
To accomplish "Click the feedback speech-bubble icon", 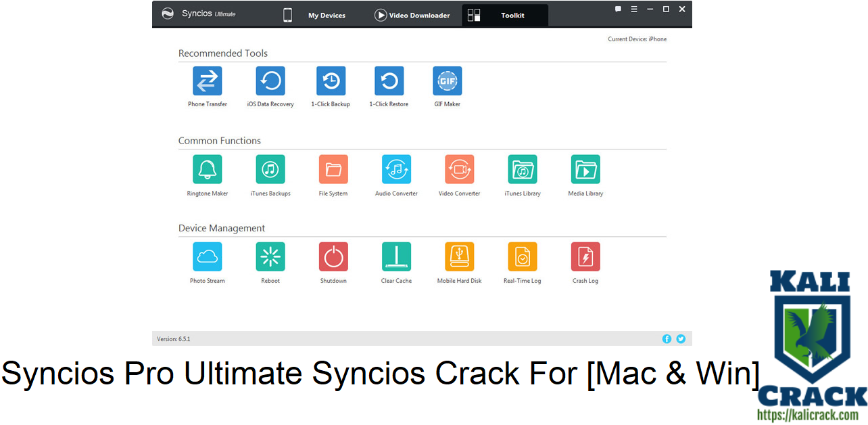I will coord(618,9).
